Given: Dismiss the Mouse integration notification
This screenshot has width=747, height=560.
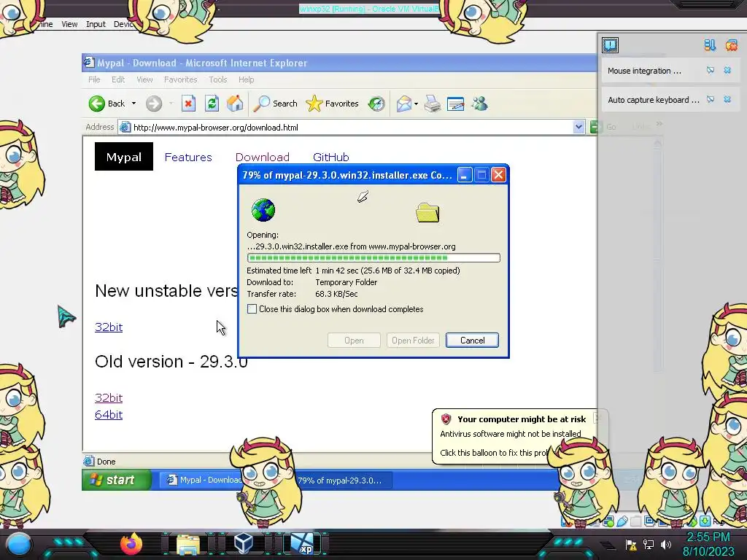Looking at the screenshot, I should pos(727,71).
